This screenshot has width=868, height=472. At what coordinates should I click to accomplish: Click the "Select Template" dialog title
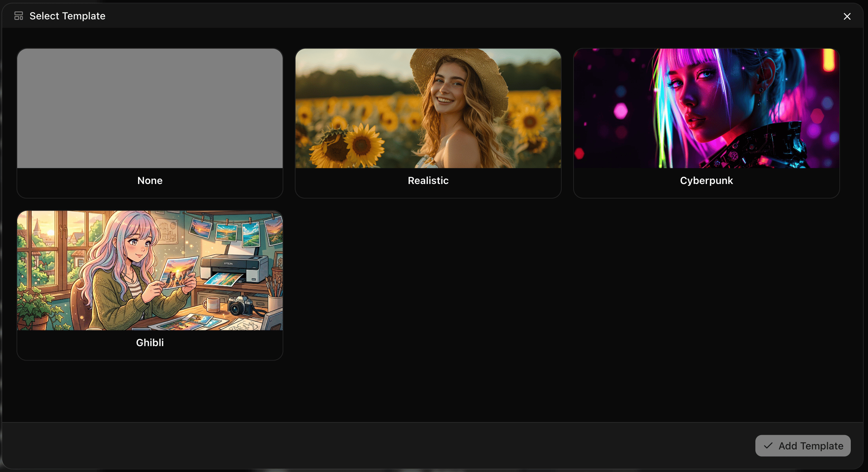[67, 16]
